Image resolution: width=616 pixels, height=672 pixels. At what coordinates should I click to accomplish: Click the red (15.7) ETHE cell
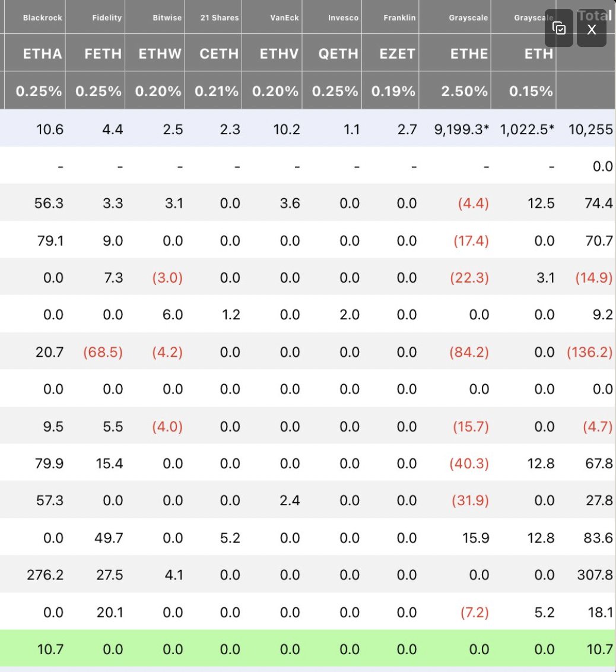pos(471,426)
